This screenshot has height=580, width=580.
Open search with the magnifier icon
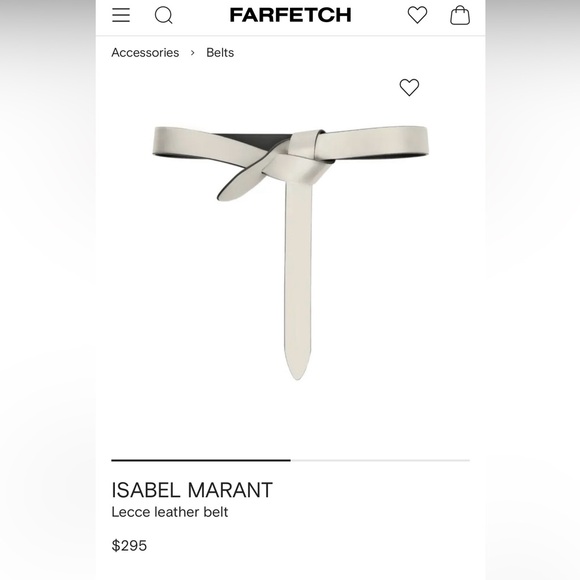[x=163, y=15]
